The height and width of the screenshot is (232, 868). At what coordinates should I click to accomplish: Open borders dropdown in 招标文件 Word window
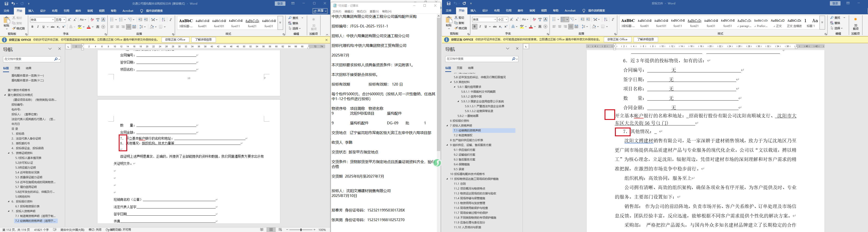pyautogui.click(x=164, y=27)
